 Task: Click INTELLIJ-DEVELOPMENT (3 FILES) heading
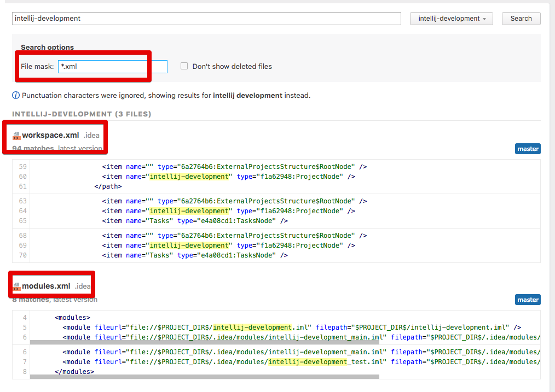82,114
